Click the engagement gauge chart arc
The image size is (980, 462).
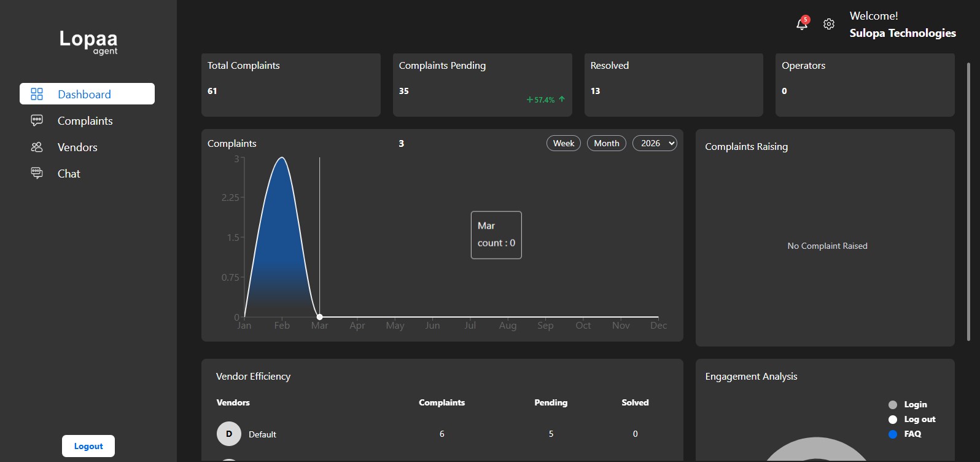pyautogui.click(x=817, y=448)
